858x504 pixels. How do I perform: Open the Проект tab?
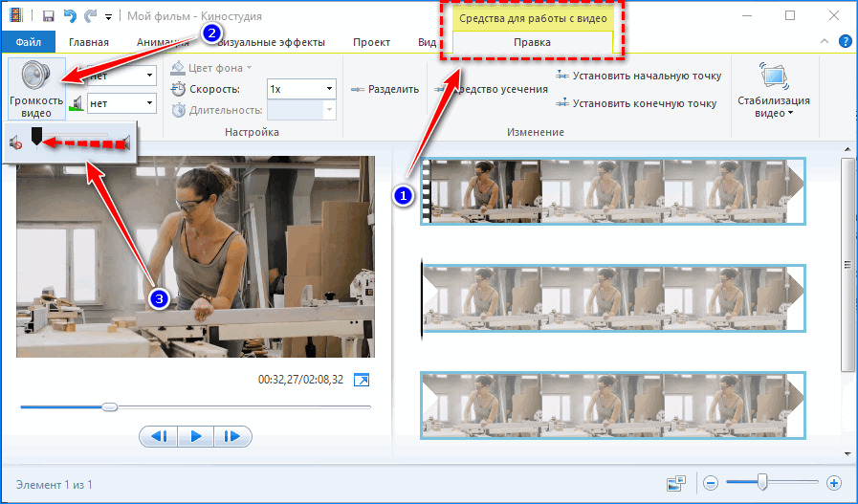click(371, 42)
